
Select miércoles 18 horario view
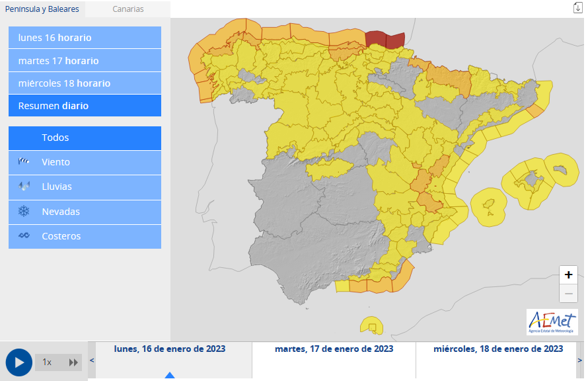85,83
